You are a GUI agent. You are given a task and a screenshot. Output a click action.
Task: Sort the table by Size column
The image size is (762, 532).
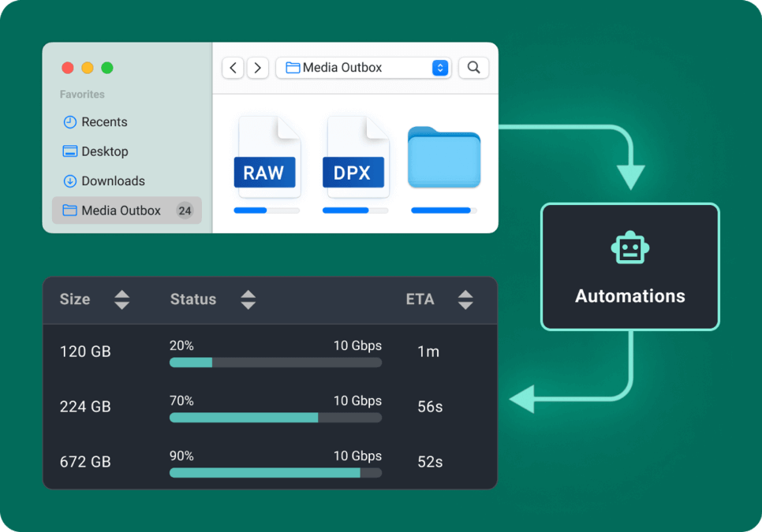122,299
